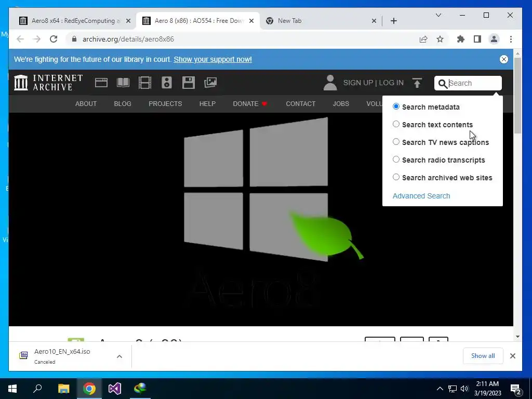The image size is (532, 399).
Task: Open the Images icon
Action: (210, 83)
